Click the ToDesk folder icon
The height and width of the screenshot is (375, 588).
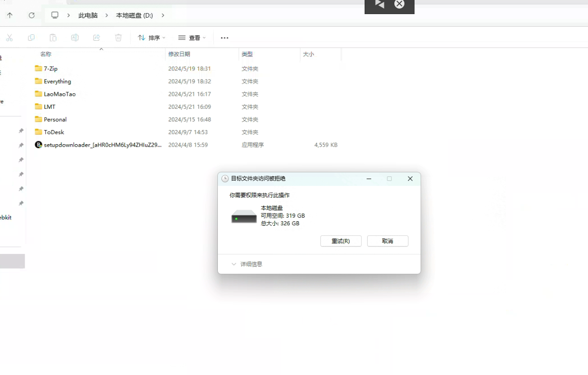pyautogui.click(x=38, y=132)
